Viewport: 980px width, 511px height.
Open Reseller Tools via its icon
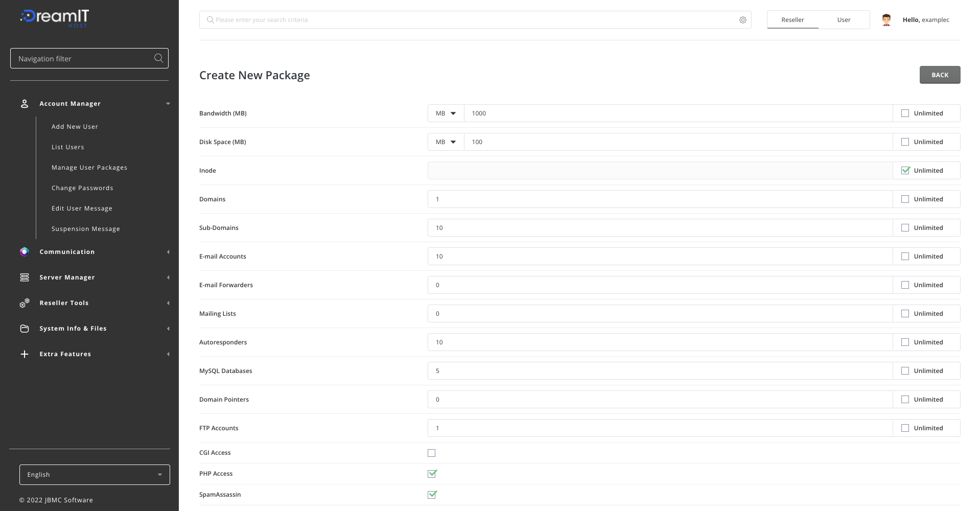pos(25,303)
